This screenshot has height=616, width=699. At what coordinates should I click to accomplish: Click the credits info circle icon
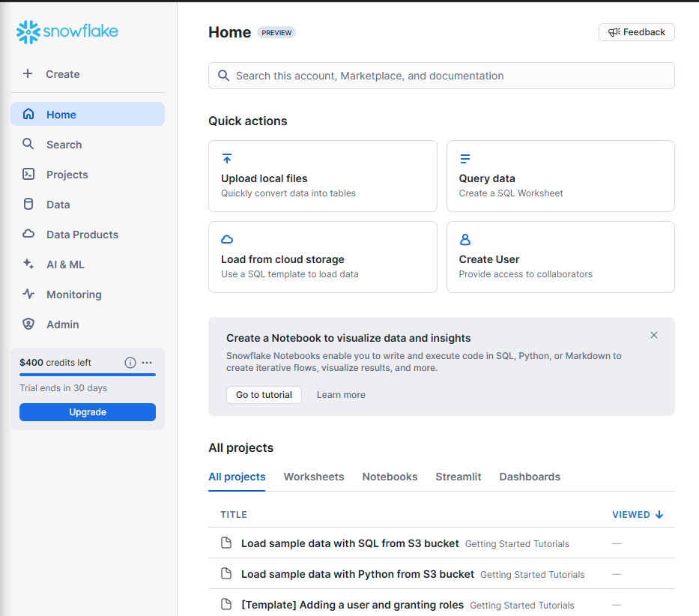click(x=130, y=363)
